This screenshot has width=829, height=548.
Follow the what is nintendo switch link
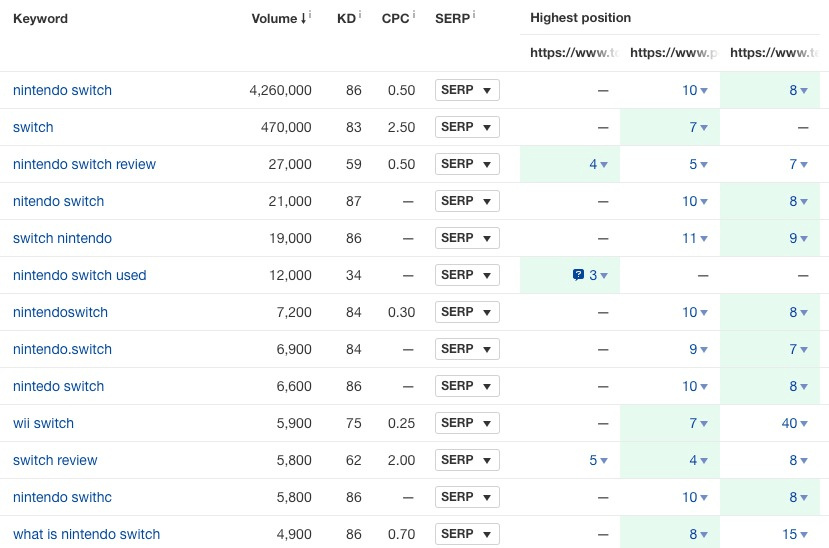coord(86,534)
